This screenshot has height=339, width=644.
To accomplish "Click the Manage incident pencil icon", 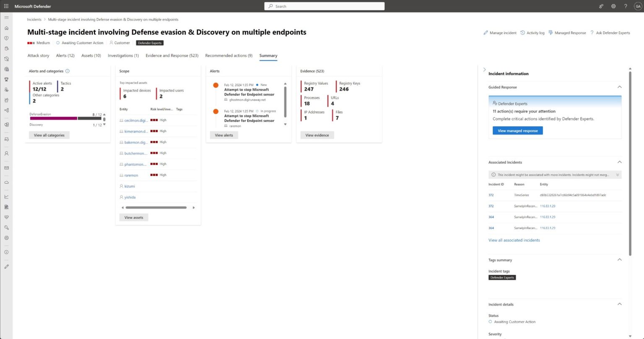I will pos(486,32).
